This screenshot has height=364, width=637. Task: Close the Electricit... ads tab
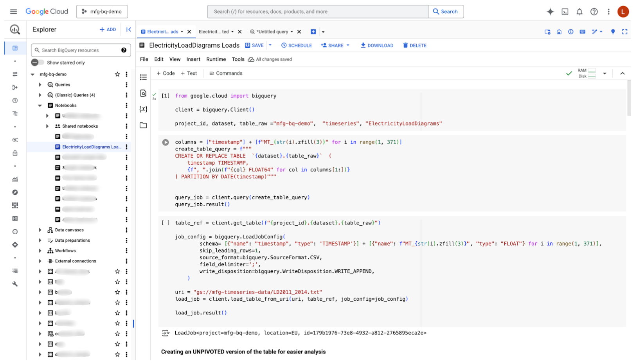(189, 32)
